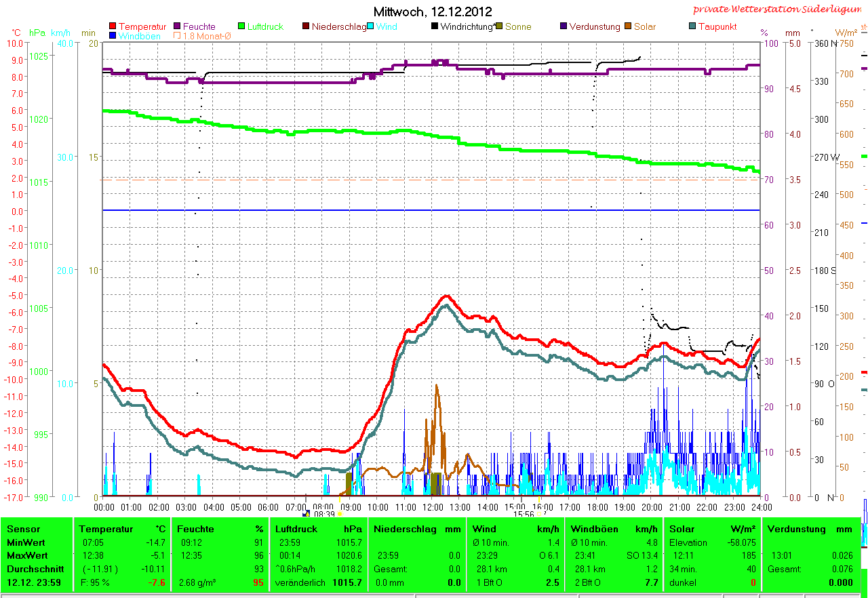This screenshot has height=598, width=868.
Task: Toggle the 1.8 Monat-Ø legend box
Action: [x=178, y=36]
